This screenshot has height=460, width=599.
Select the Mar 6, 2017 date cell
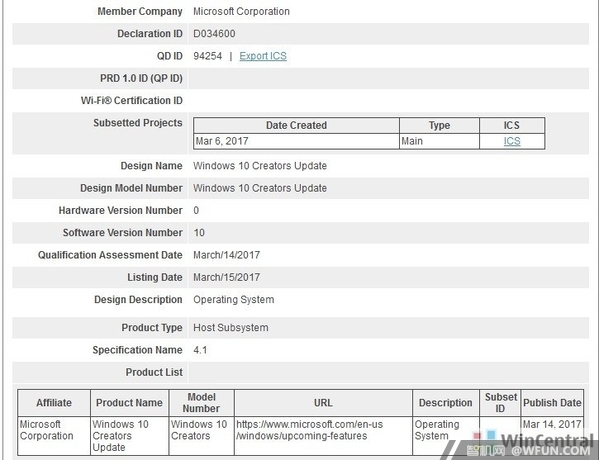pyautogui.click(x=296, y=141)
